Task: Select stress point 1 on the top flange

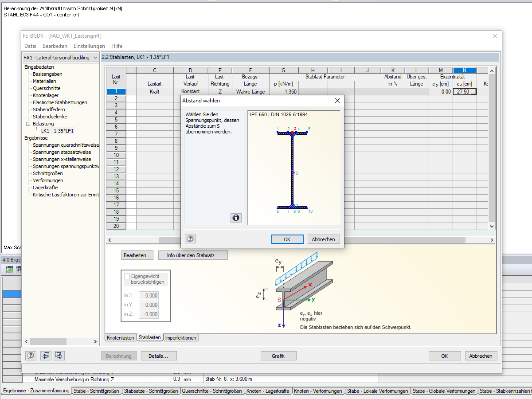Action: (278, 132)
